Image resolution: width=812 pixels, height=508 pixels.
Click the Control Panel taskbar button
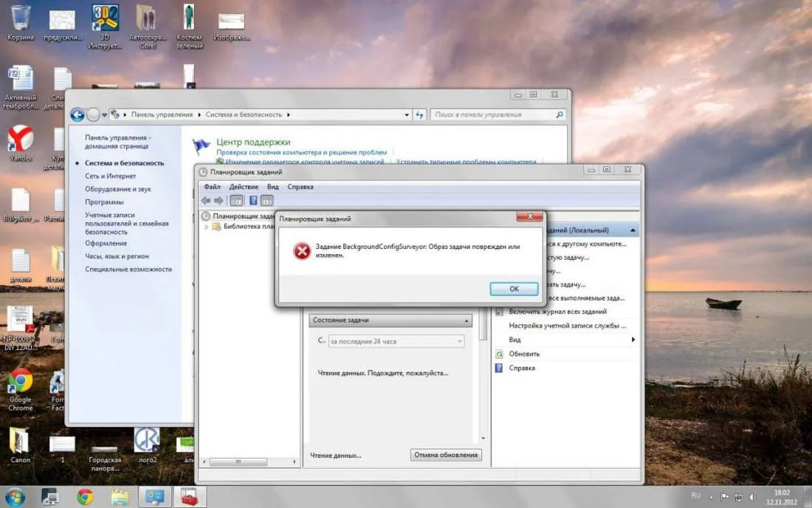click(155, 497)
